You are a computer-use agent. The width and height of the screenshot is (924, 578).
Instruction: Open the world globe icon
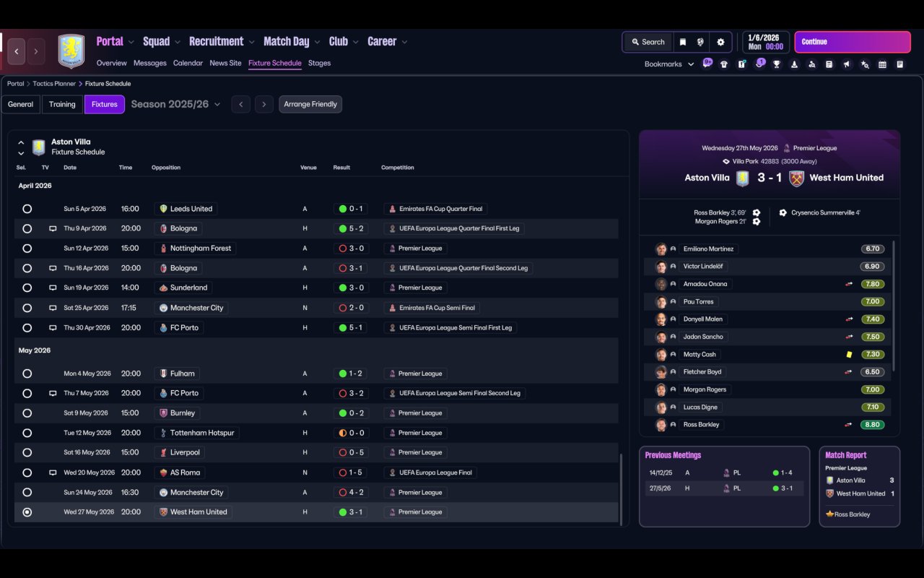click(700, 42)
